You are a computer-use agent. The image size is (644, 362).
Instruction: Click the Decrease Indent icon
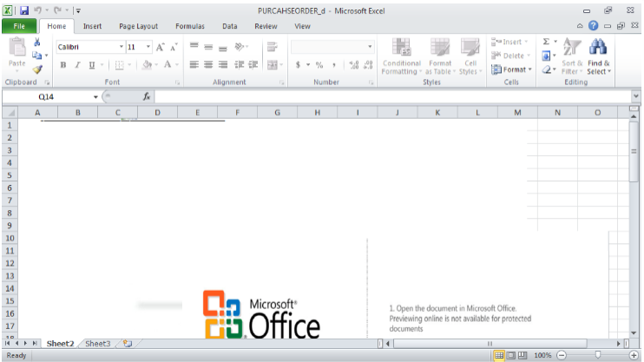[239, 64]
